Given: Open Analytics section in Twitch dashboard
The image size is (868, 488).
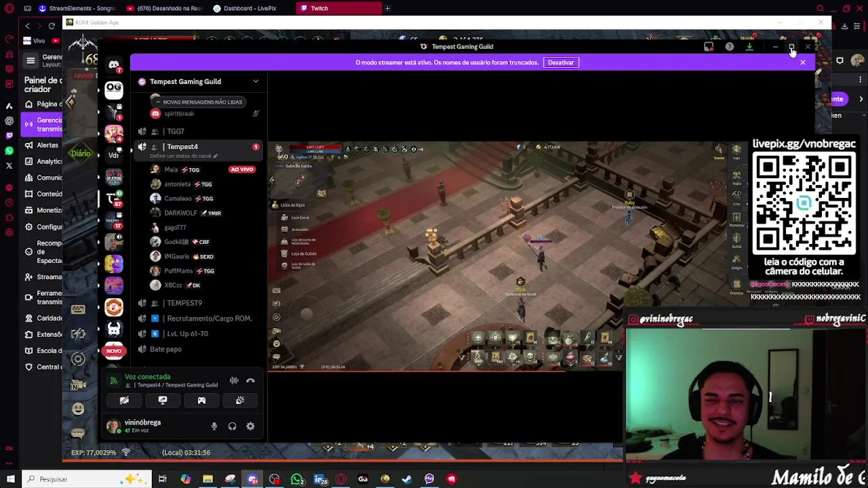Looking at the screenshot, I should (43, 161).
